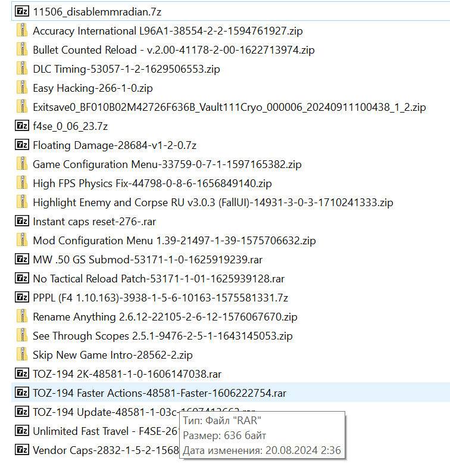
Task: Click the zip icon of the Exitsave0 Vault111Cryo archive
Action: tap(22, 107)
